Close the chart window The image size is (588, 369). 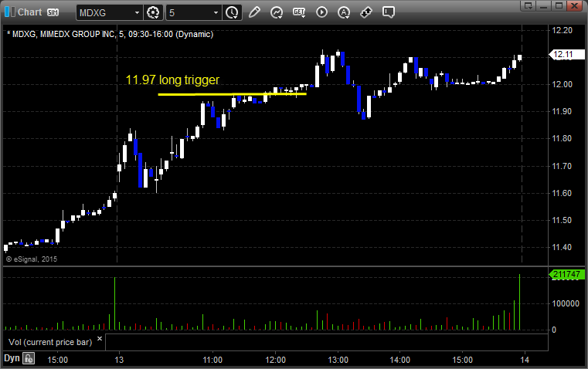pos(574,5)
